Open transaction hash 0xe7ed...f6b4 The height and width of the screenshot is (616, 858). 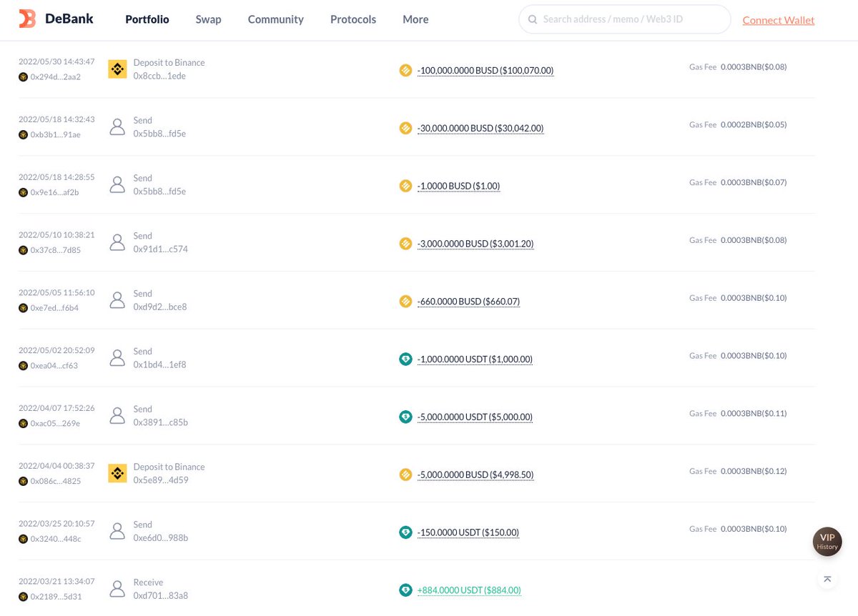[54, 308]
